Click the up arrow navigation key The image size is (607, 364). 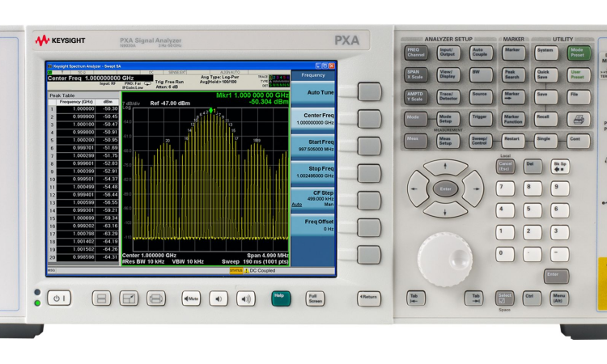[445, 168]
